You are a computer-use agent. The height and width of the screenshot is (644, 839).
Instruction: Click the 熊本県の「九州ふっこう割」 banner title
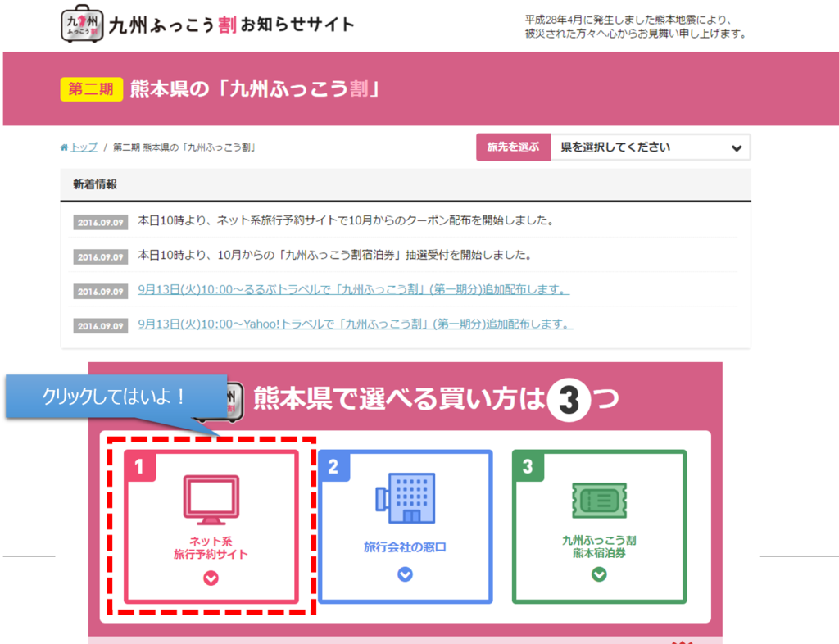[255, 88]
